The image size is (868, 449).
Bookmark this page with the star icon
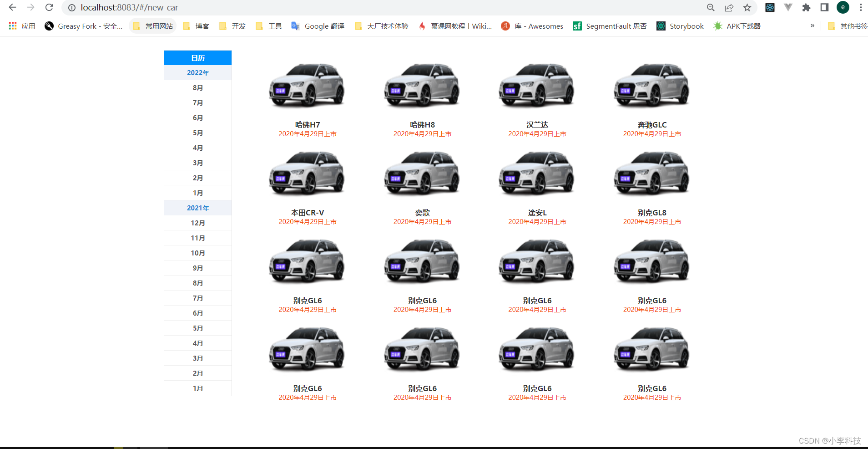(747, 7)
